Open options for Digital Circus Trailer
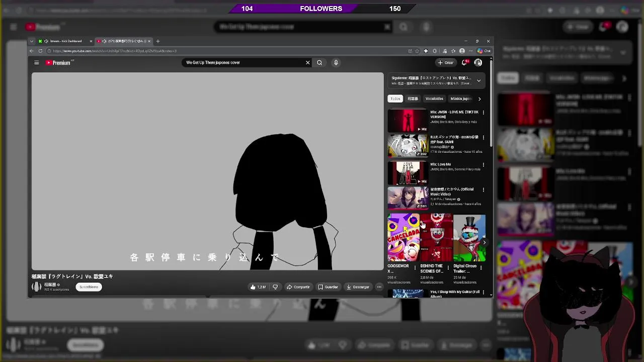644x362 pixels. point(481,268)
